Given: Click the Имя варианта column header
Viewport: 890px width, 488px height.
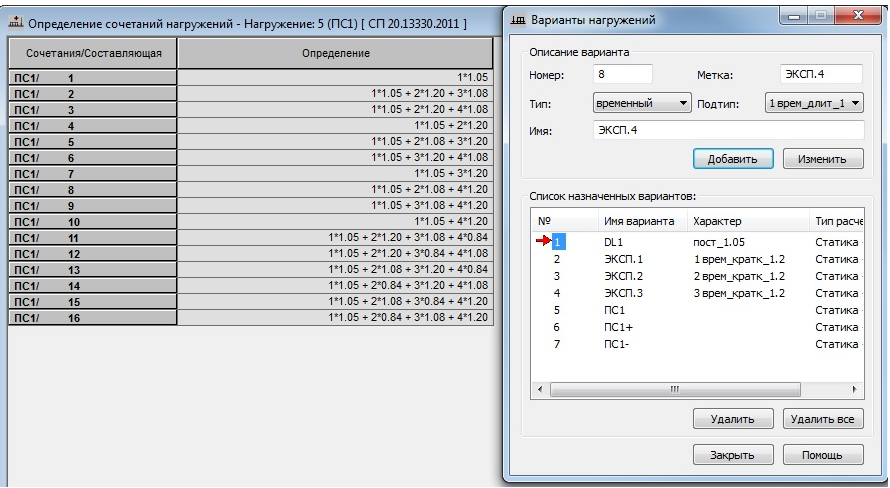Looking at the screenshot, I should pyautogui.click(x=639, y=221).
